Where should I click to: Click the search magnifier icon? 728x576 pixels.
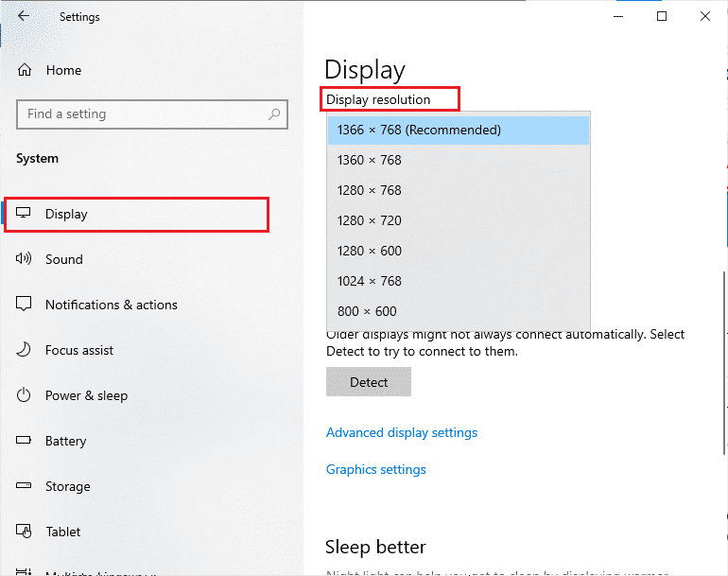click(275, 114)
